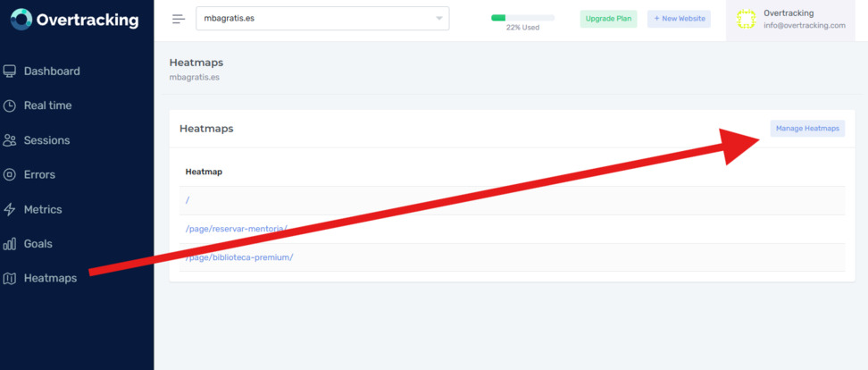Click the mbagratis.es subtitle under Heatmaps
This screenshot has width=868, height=370.
coord(195,78)
